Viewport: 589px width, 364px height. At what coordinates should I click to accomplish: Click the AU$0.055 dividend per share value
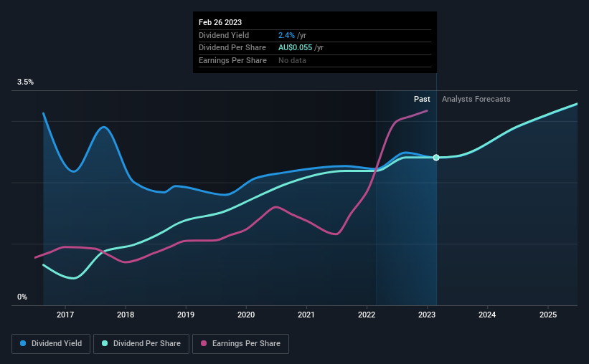point(296,48)
